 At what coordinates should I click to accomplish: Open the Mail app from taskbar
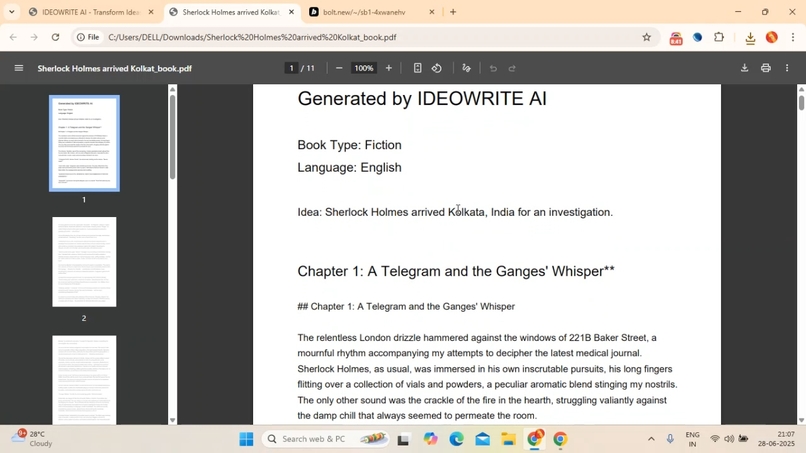point(482,439)
